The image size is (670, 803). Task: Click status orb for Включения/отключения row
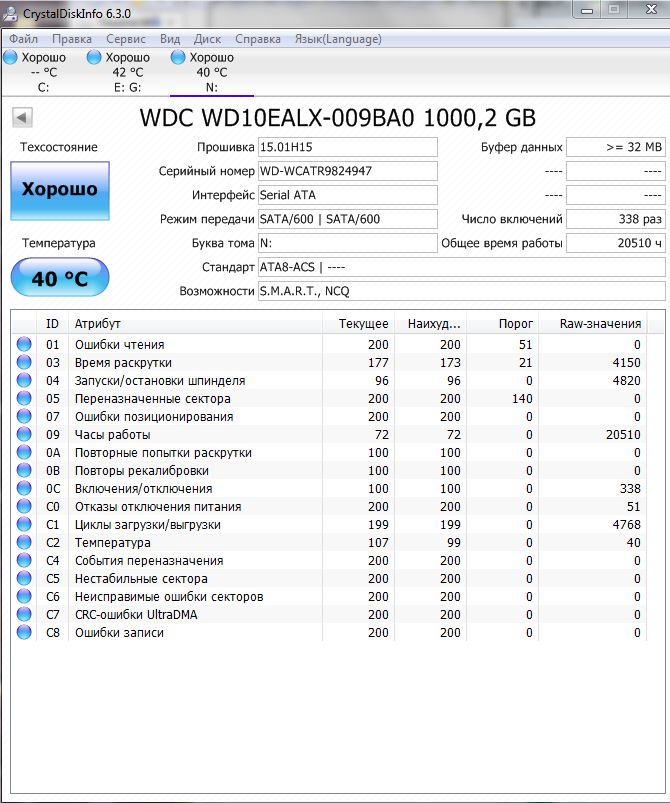click(x=24, y=488)
